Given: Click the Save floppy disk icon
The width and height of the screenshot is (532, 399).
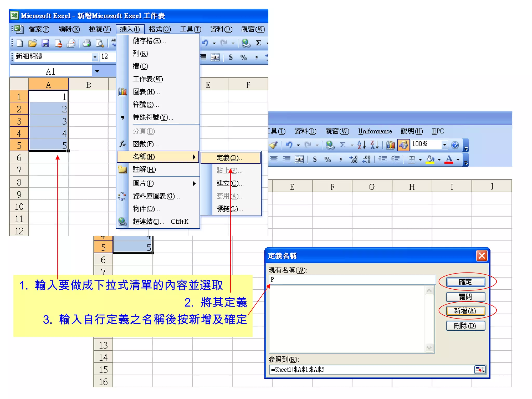Looking at the screenshot, I should click(x=45, y=43).
